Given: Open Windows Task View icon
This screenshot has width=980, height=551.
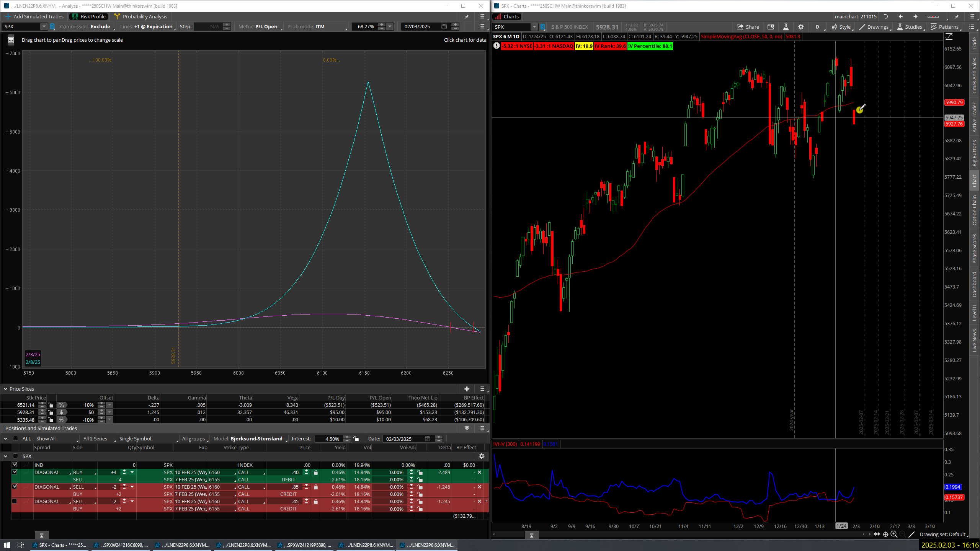Looking at the screenshot, I should [x=21, y=545].
